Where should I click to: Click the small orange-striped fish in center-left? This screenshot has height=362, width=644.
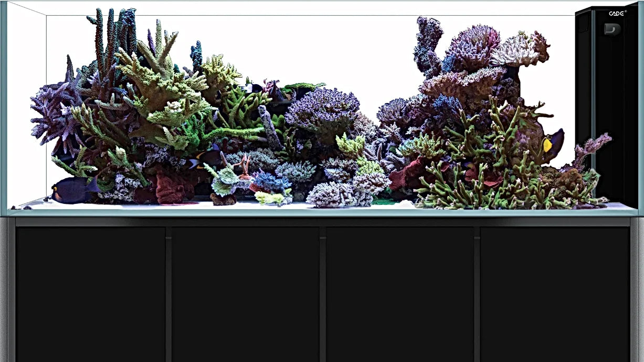[206, 158]
